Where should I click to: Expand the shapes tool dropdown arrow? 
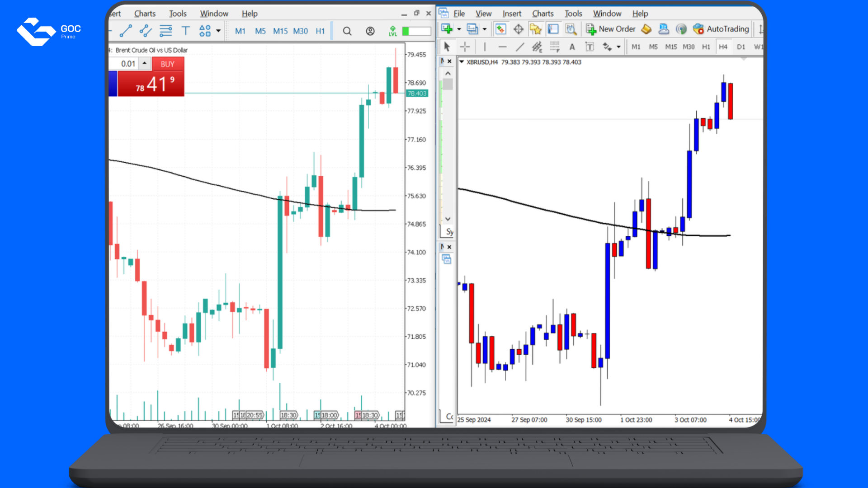(x=218, y=31)
